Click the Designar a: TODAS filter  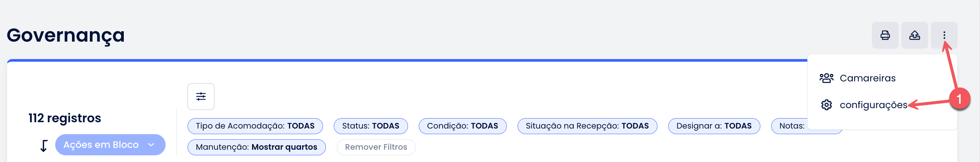tap(714, 126)
